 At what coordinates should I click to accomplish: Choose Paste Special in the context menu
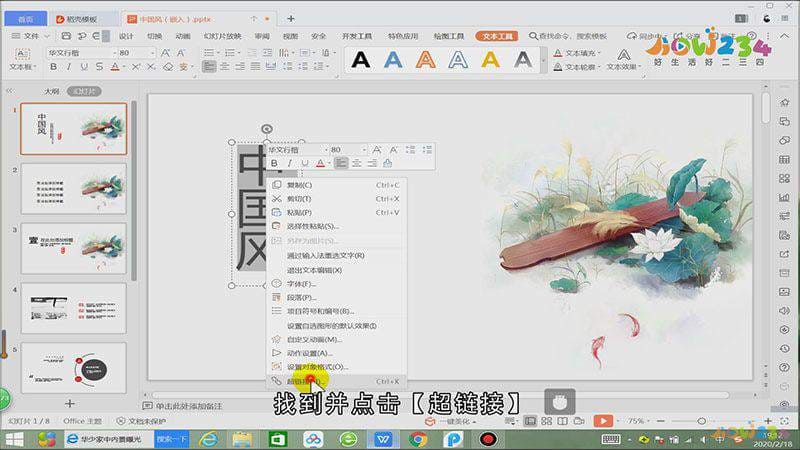pos(337,226)
